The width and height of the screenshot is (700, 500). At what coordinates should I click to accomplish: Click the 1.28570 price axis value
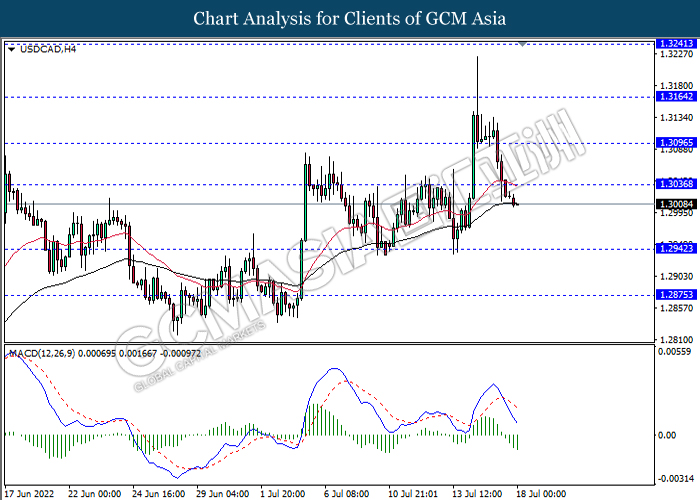(676, 308)
